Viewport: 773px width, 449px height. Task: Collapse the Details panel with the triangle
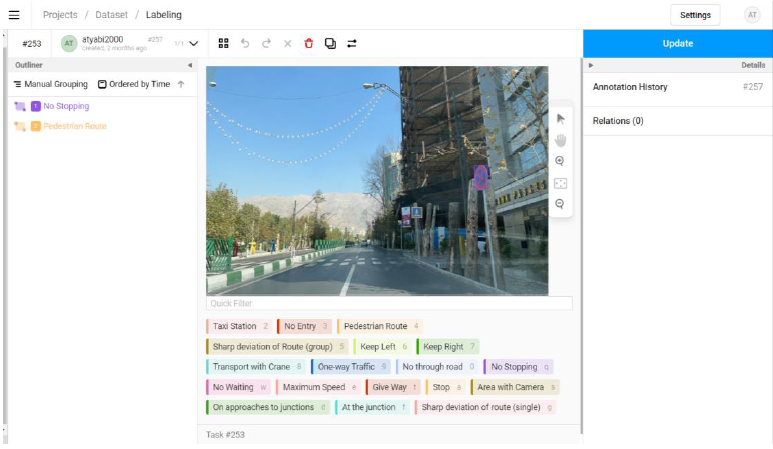click(x=590, y=65)
